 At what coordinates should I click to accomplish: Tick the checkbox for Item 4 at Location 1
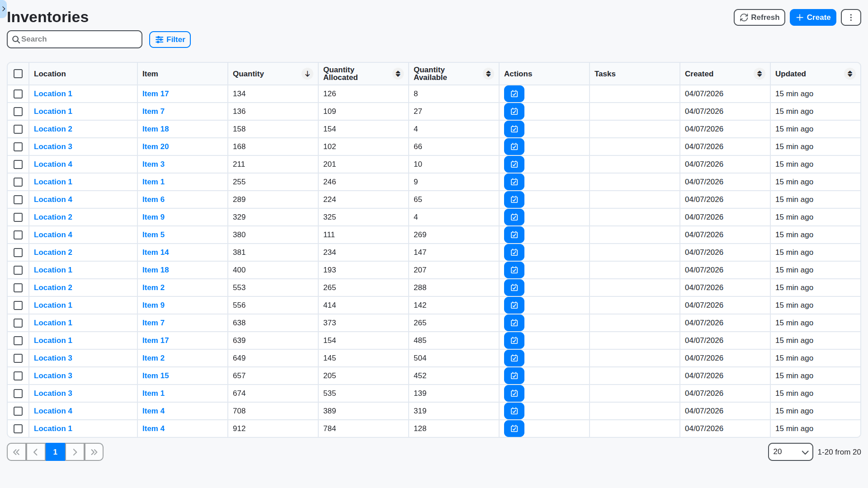[18, 429]
